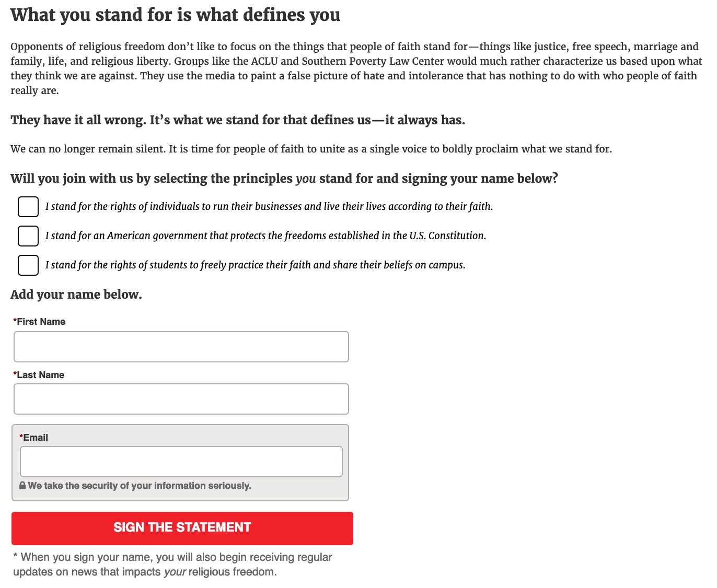Click the "First Name" field label

tap(40, 322)
